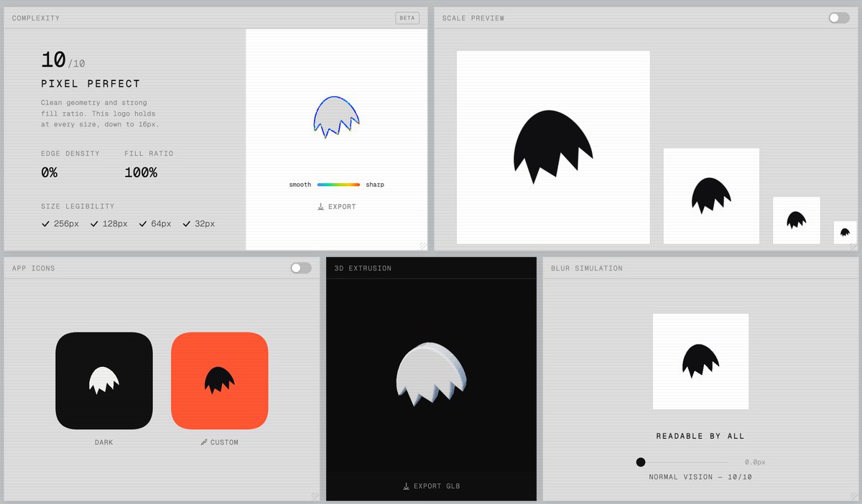Click EXPORT GLB in the 3D Extrusion panel
The width and height of the screenshot is (862, 504).
tap(431, 486)
